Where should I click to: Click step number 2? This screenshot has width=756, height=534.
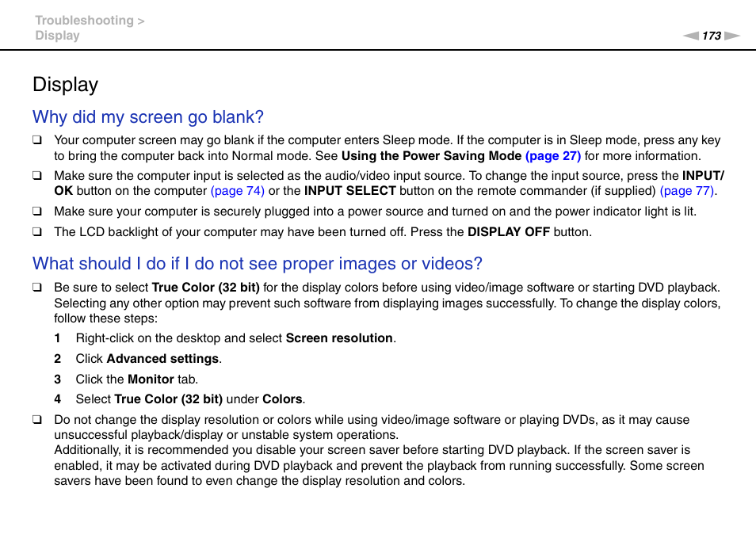(x=57, y=359)
